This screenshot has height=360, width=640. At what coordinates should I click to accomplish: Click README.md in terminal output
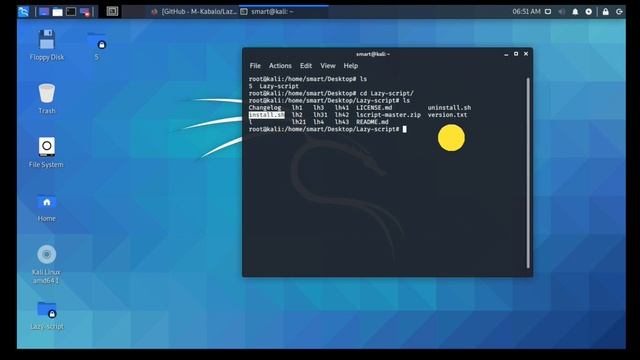(372, 122)
